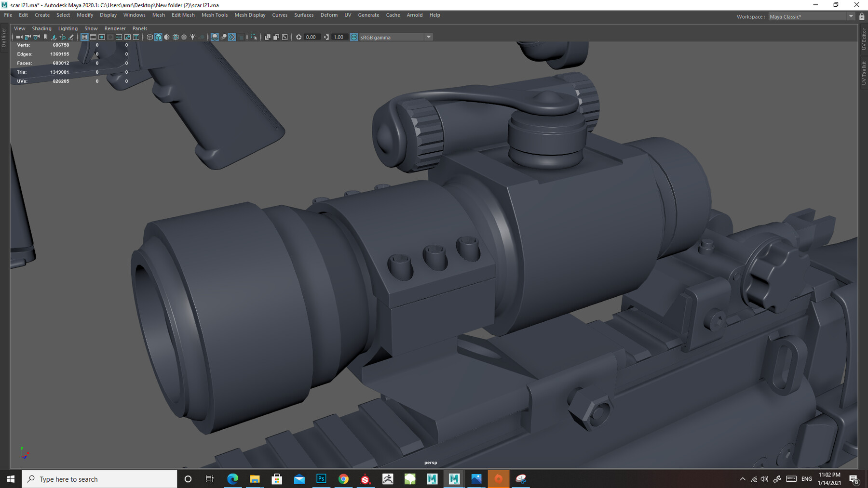
Task: Open the sRGB gamma dropdown
Action: (x=429, y=37)
